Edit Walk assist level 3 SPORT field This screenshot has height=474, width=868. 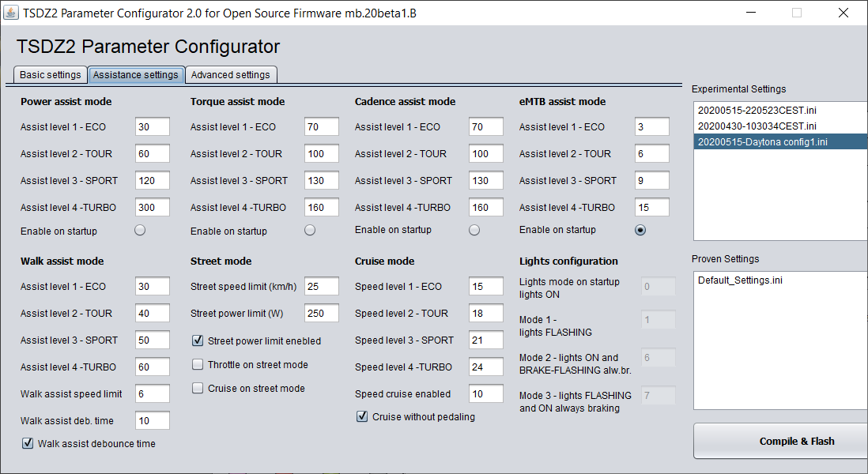153,340
